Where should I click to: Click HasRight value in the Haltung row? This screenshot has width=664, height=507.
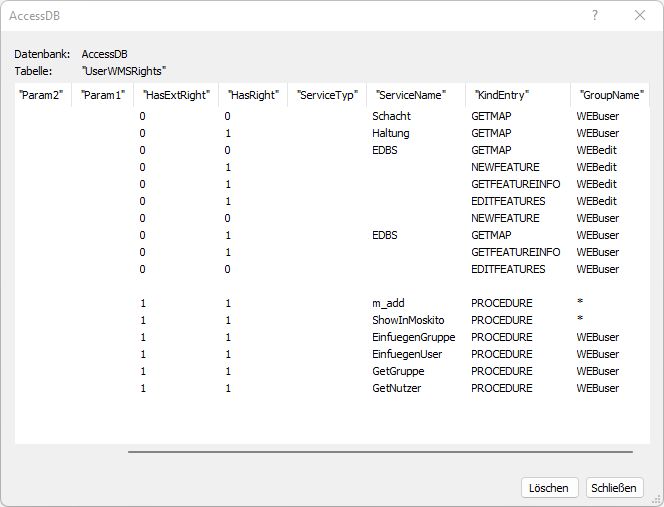pos(228,133)
